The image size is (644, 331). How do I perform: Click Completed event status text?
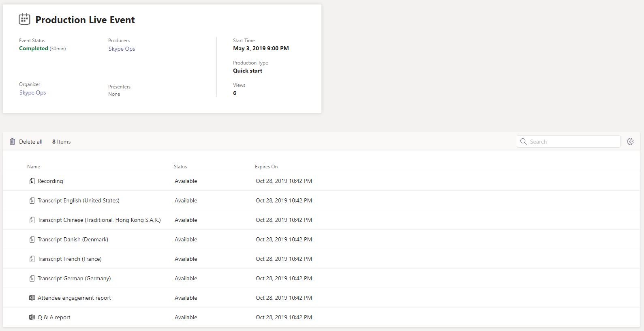pyautogui.click(x=34, y=48)
